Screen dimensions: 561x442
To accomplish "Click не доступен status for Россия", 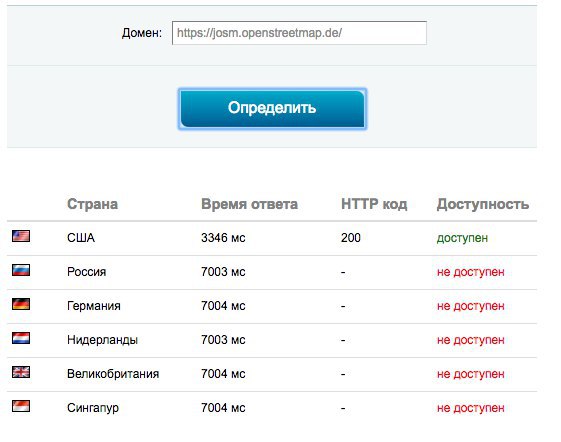I will tap(470, 272).
